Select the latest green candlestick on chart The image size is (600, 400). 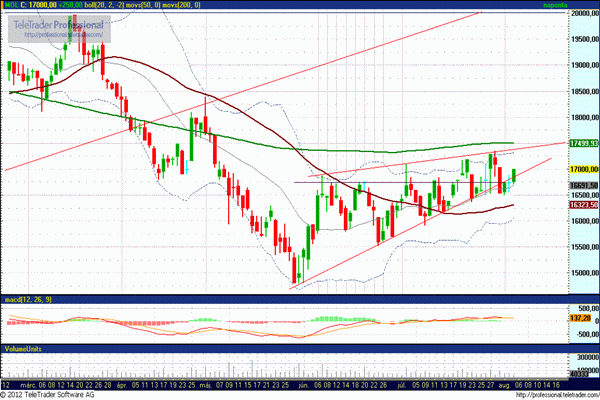coord(514,176)
